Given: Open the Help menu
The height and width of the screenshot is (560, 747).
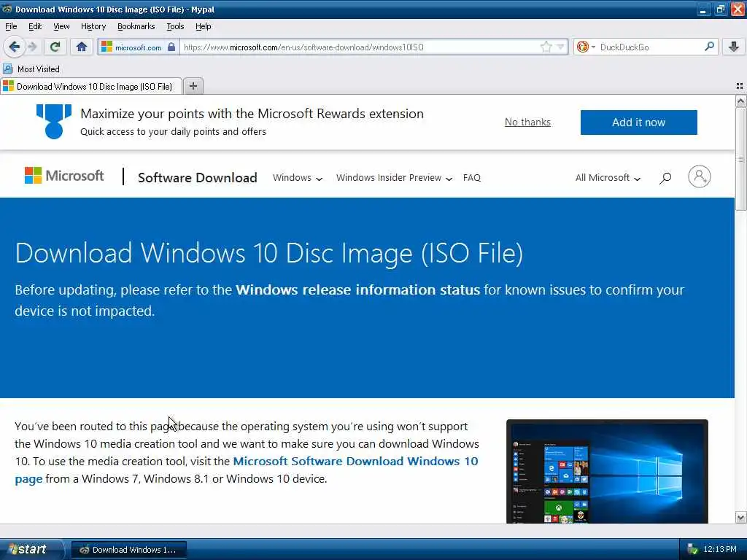Looking at the screenshot, I should coord(203,26).
